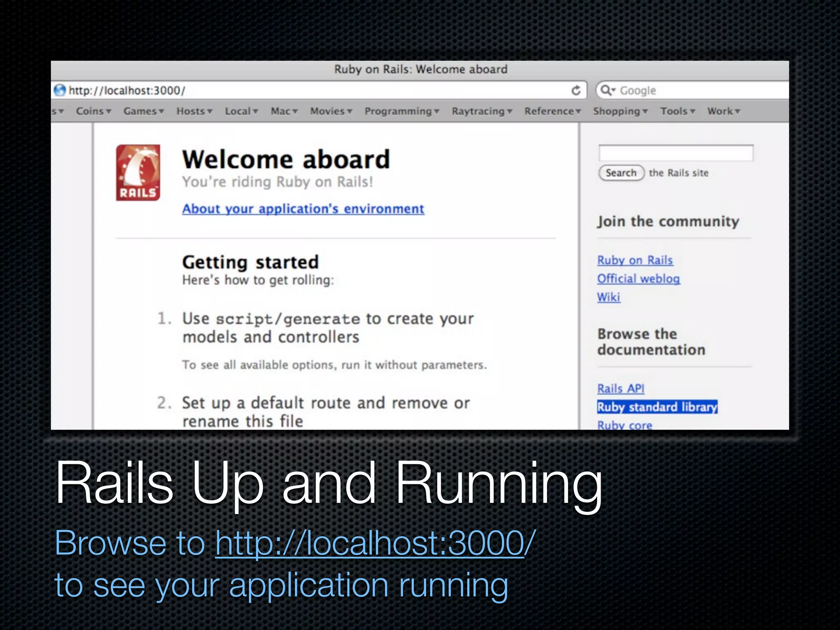The width and height of the screenshot is (840, 630).
Task: Open the Wiki link
Action: pyautogui.click(x=609, y=297)
